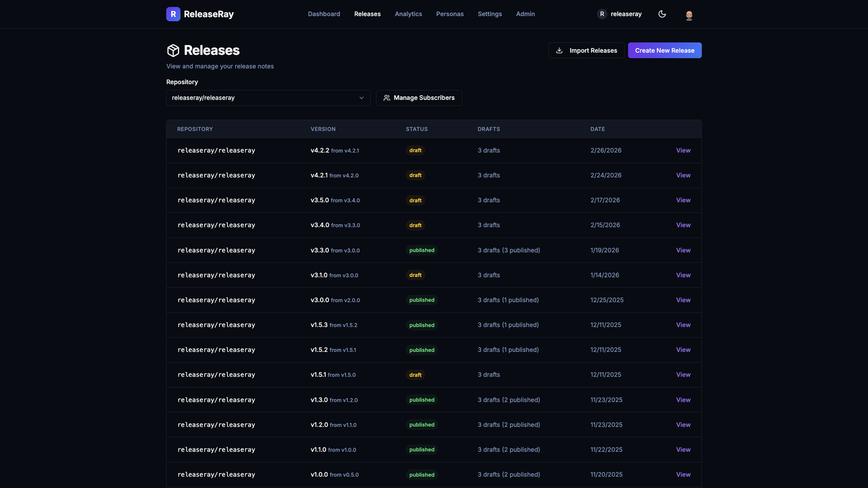
Task: Open the package icon beside Releases heading
Action: pos(173,50)
